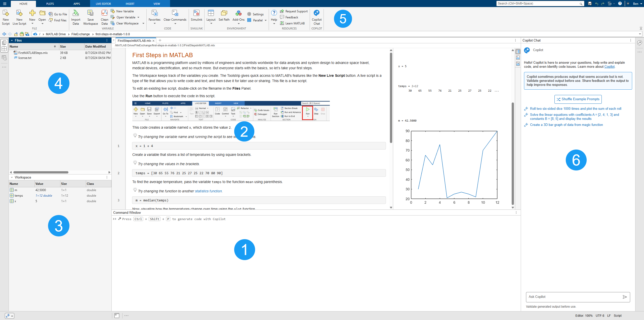The image size is (644, 320).
Task: Open the Set Path dialog
Action: [224, 15]
